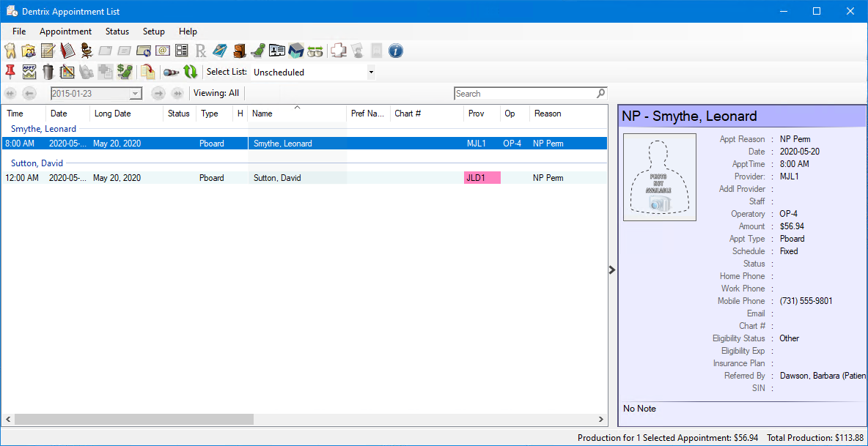
Task: Open the Setup menu
Action: point(153,31)
